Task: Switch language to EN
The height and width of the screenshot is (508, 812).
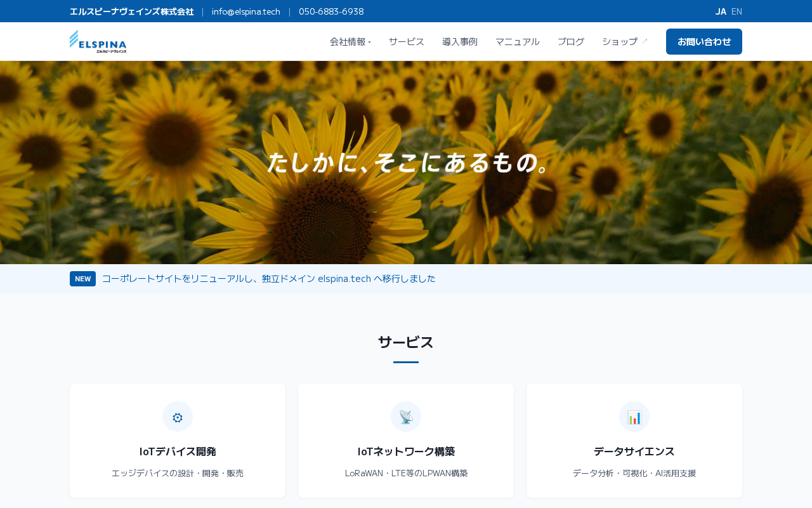Action: [x=737, y=11]
